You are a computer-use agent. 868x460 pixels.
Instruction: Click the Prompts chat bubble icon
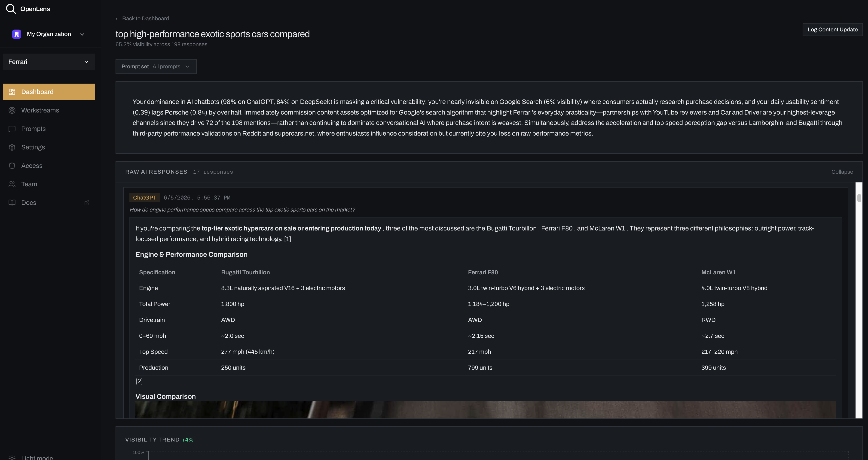(12, 129)
